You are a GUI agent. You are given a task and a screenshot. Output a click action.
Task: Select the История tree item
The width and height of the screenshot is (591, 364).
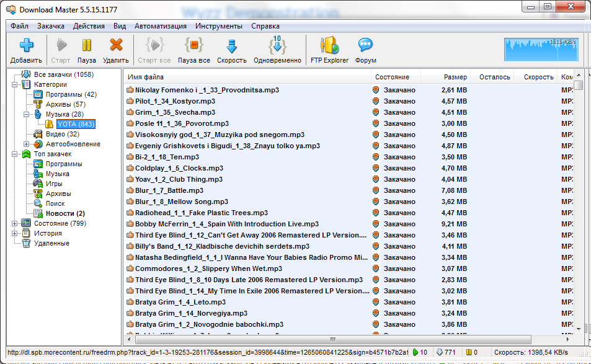[x=48, y=233]
